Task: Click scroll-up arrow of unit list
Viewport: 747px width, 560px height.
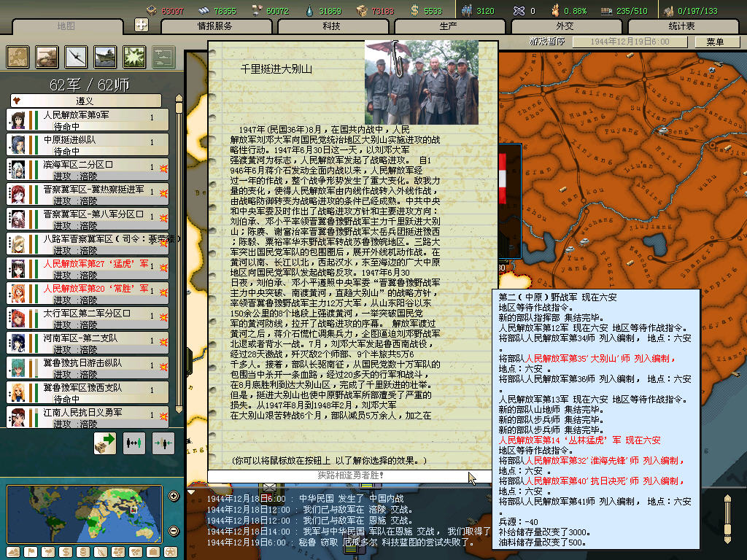Action: [x=179, y=98]
